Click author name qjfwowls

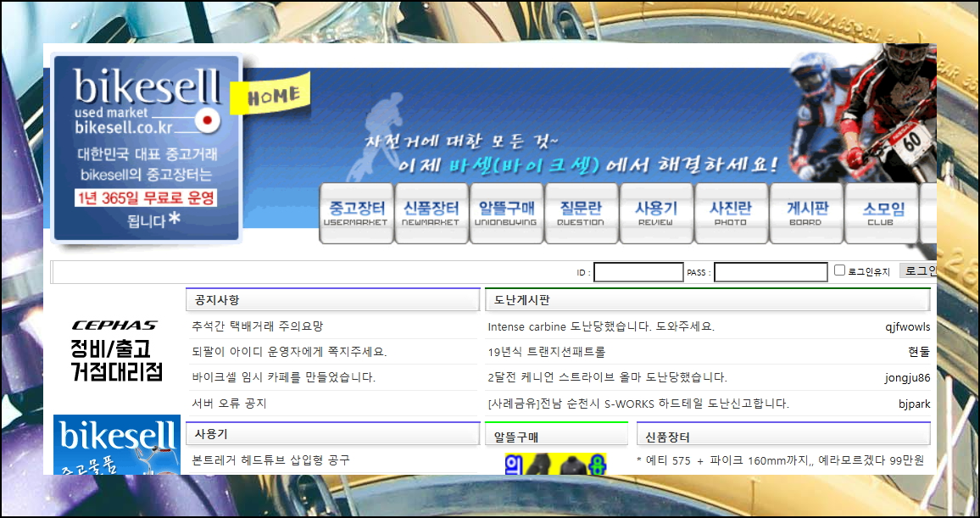907,326
